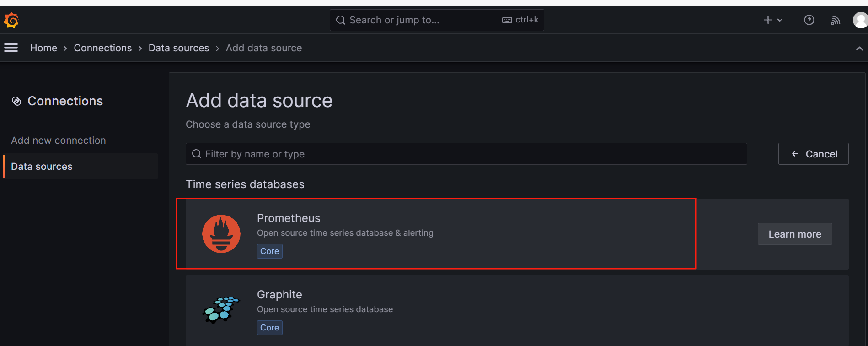Focus the Search or jump to field
Image resolution: width=868 pixels, height=346 pixels.
[437, 20]
